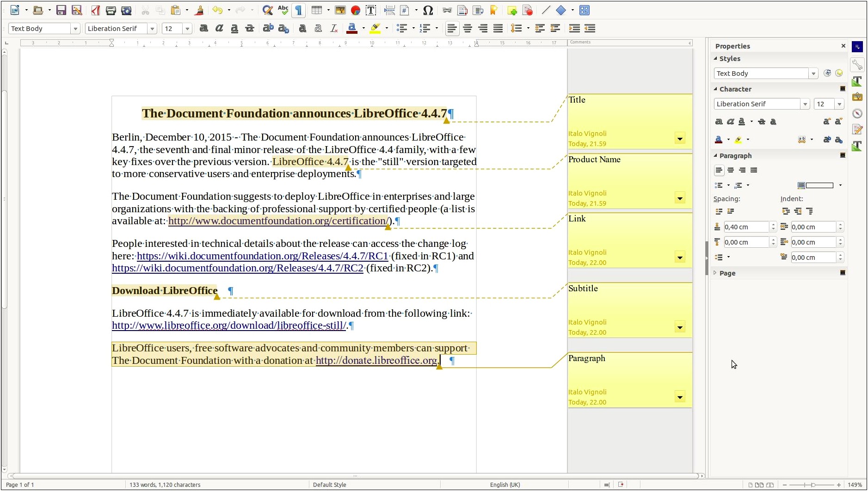Toggle Formatting Marks (pilcrow) button

tap(299, 10)
